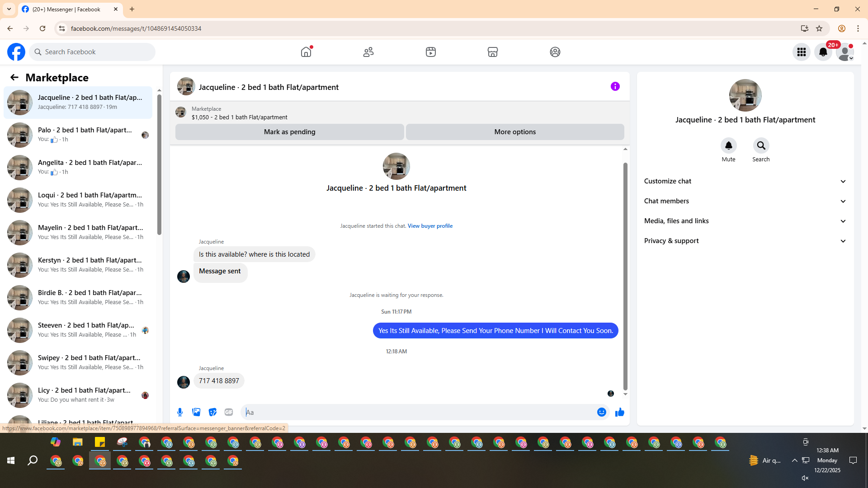Image resolution: width=868 pixels, height=488 pixels.
Task: Open the Video/Reels icon in top navigation
Action: [431, 52]
